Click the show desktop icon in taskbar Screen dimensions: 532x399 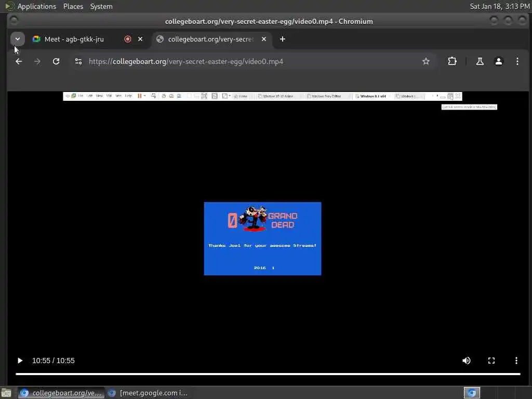(6, 393)
